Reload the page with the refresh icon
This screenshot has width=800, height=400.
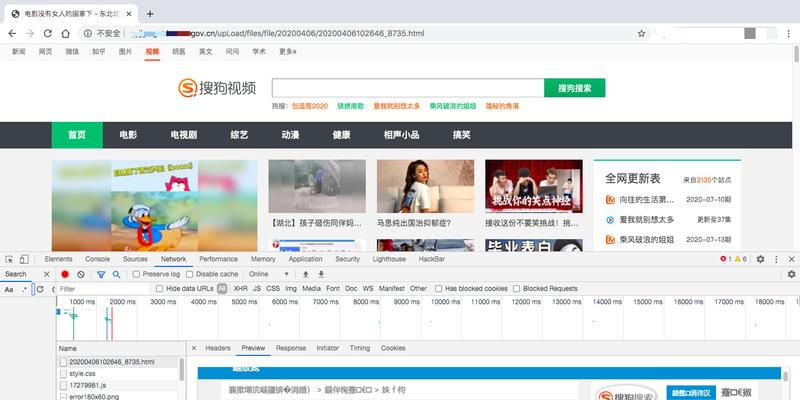pos(47,34)
